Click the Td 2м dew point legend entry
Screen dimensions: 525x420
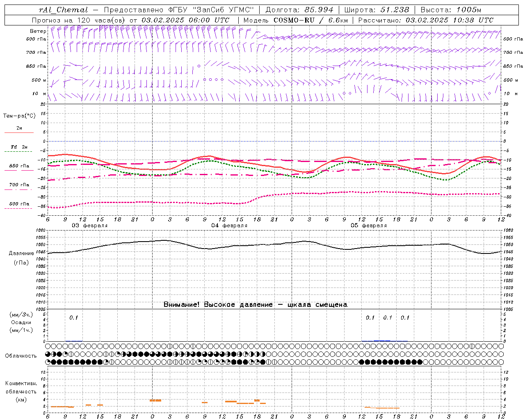click(x=19, y=147)
